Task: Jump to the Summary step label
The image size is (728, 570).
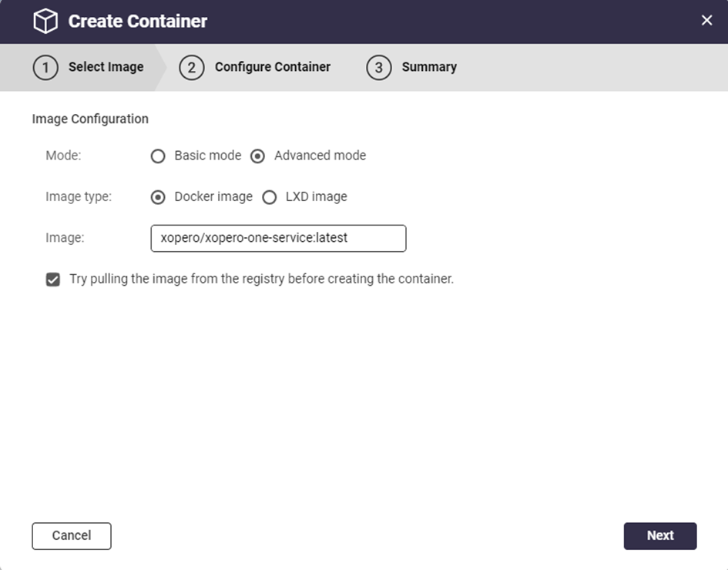Action: pos(428,67)
